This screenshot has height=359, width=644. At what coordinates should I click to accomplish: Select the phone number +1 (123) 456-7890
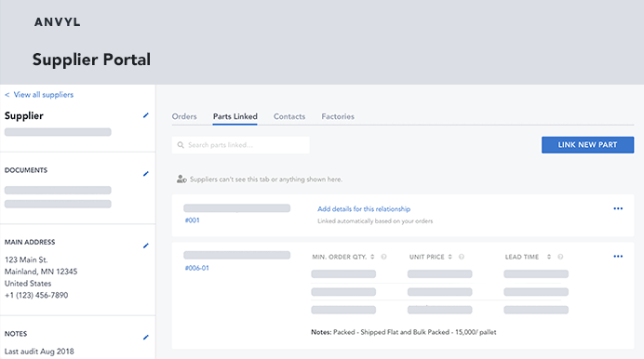[x=36, y=295]
